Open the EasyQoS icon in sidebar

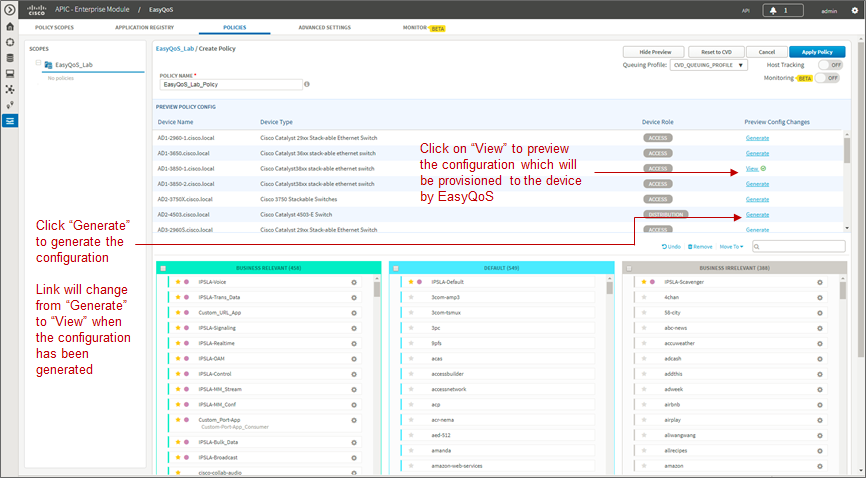(x=9, y=121)
